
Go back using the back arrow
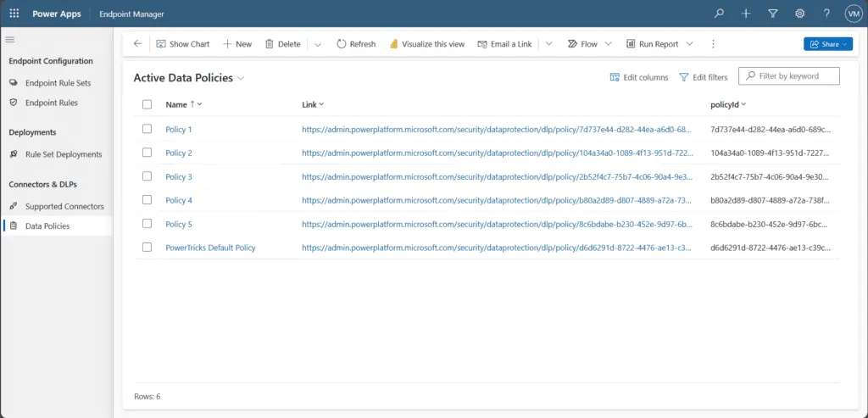pos(138,44)
